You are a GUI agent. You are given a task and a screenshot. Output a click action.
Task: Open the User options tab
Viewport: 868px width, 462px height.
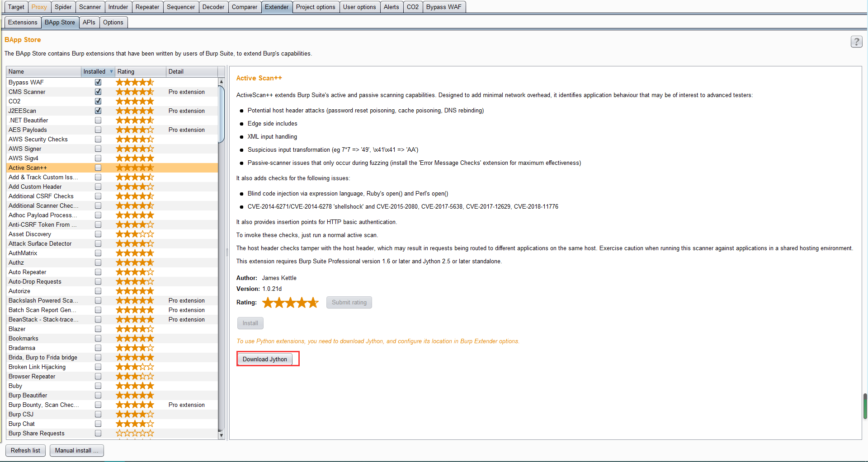[x=359, y=7]
